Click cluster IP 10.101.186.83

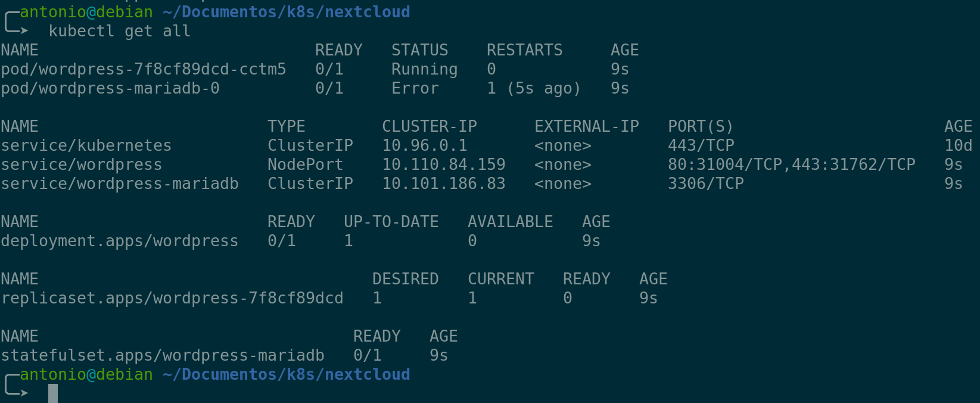click(x=443, y=184)
